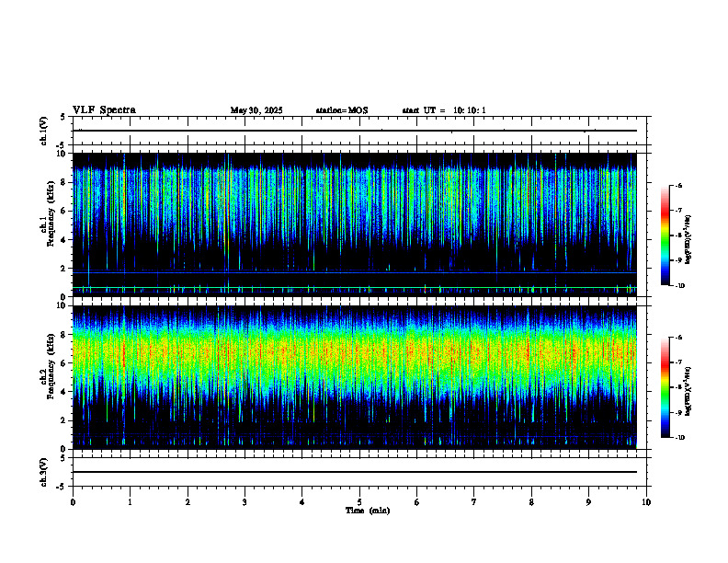The height and width of the screenshot is (563, 728).
Task: Click the "3" tick on the time axis
Action: [x=245, y=502]
